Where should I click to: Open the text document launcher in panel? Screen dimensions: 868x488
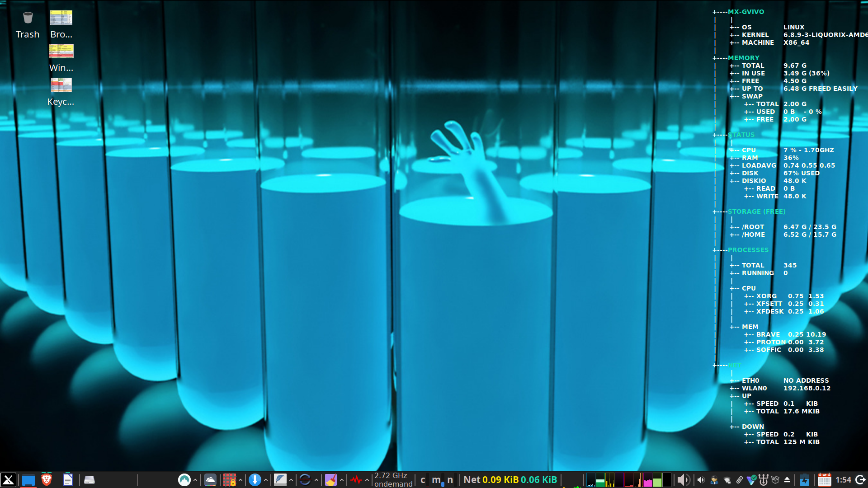click(68, 480)
